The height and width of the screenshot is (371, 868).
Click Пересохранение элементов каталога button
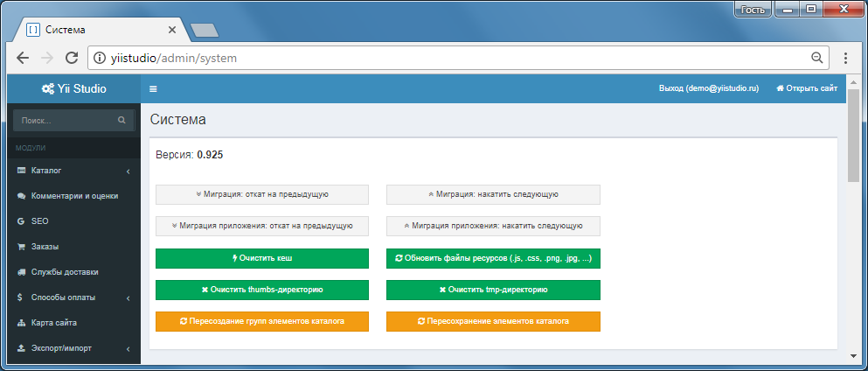point(493,321)
